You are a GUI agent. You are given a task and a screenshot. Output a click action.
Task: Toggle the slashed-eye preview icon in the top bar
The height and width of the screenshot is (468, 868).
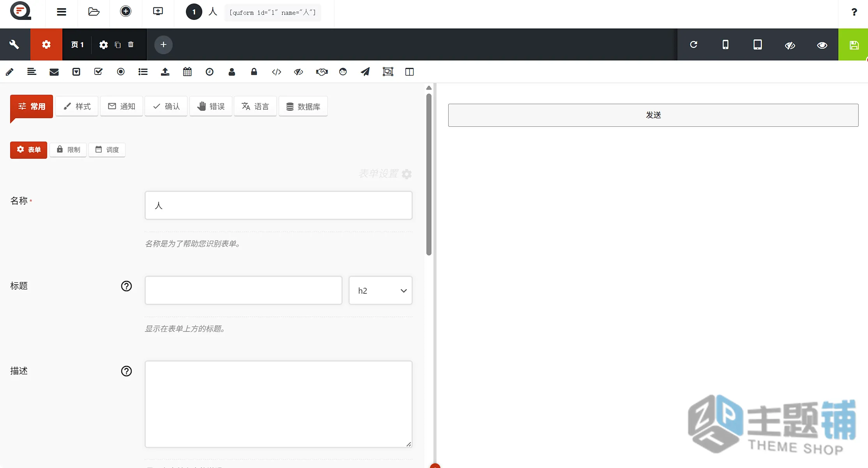[x=790, y=45]
